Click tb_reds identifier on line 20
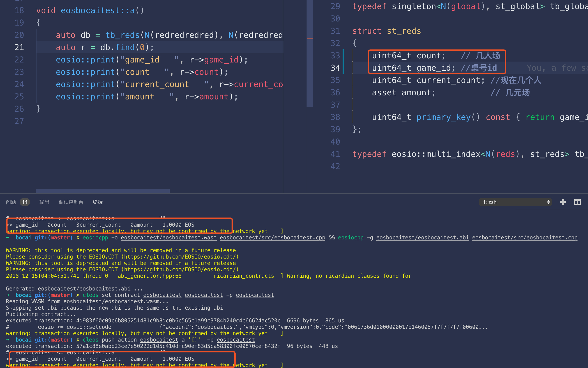 (x=122, y=35)
